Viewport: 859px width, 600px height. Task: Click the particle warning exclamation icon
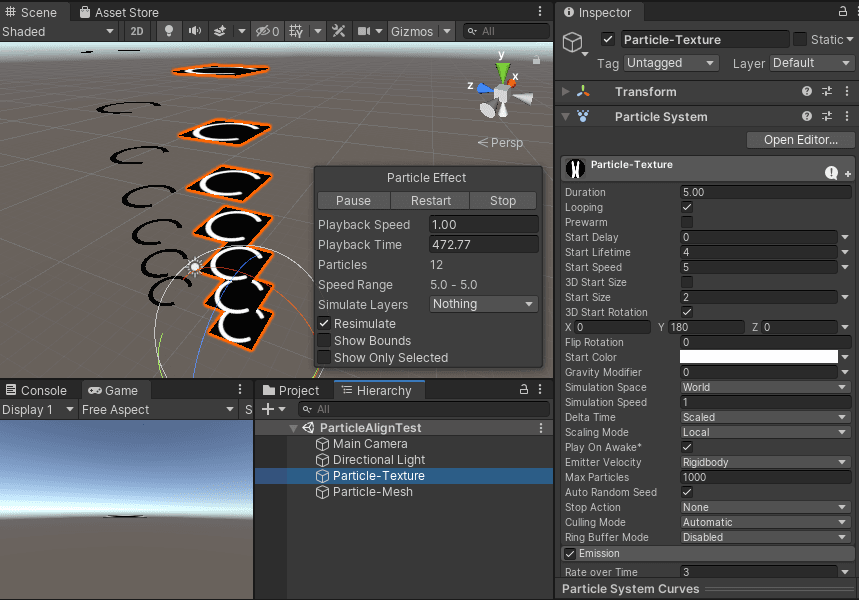click(831, 173)
